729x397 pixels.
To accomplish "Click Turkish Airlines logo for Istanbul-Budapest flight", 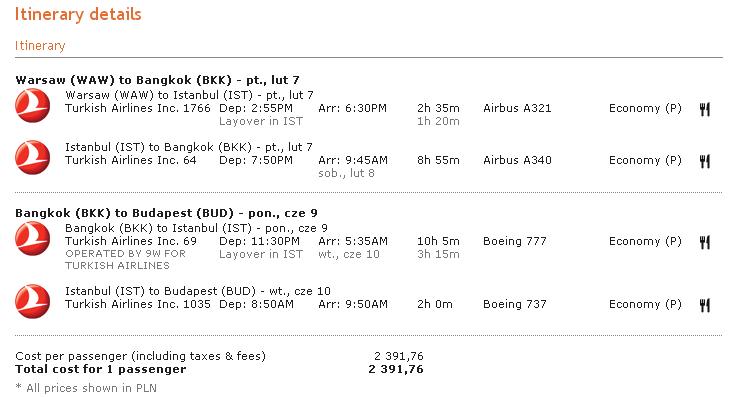I will (x=33, y=302).
